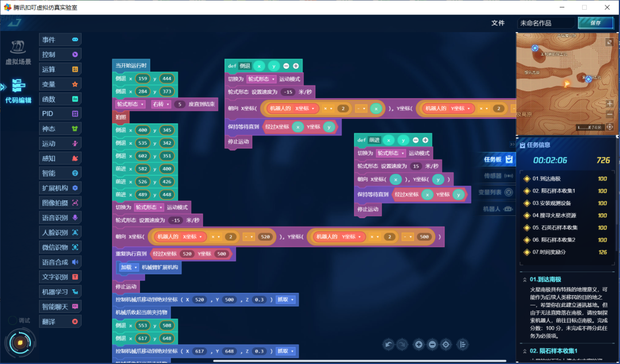Tidy up blocks with the arrange icon
Viewport: 620px width, 364px height.
tap(463, 344)
